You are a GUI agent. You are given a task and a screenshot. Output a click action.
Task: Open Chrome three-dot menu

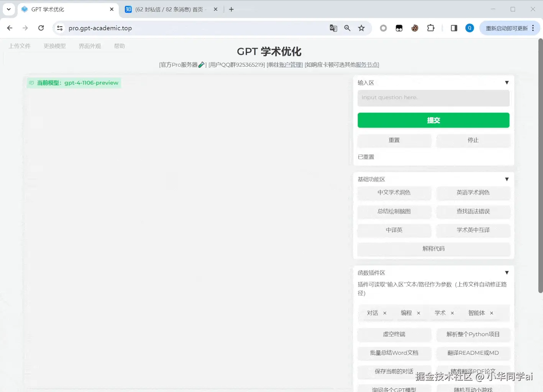533,28
